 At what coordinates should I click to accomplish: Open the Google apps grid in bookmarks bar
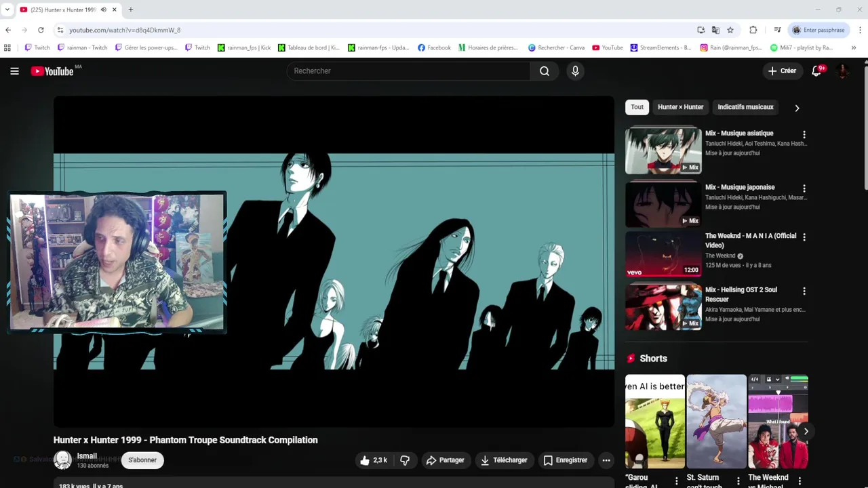click(x=7, y=47)
